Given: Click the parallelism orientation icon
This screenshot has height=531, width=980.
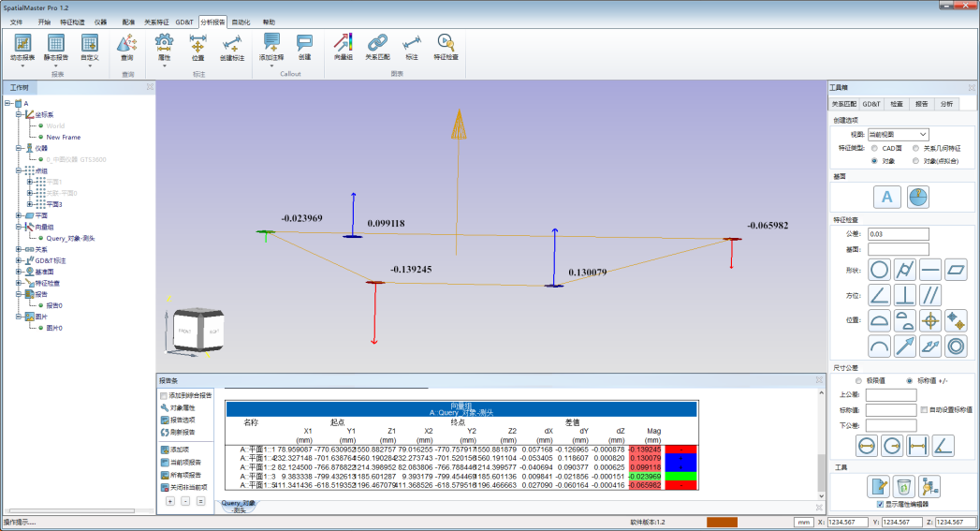Looking at the screenshot, I should [930, 296].
